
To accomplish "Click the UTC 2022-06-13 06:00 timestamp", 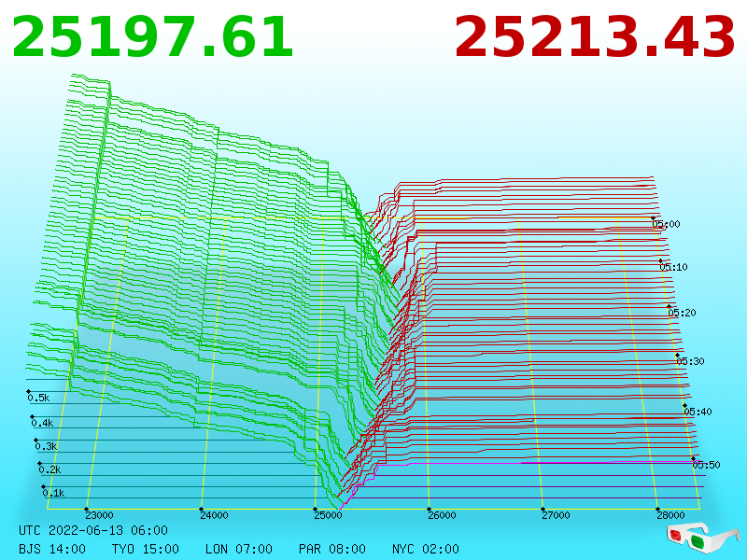I will click(x=93, y=530).
